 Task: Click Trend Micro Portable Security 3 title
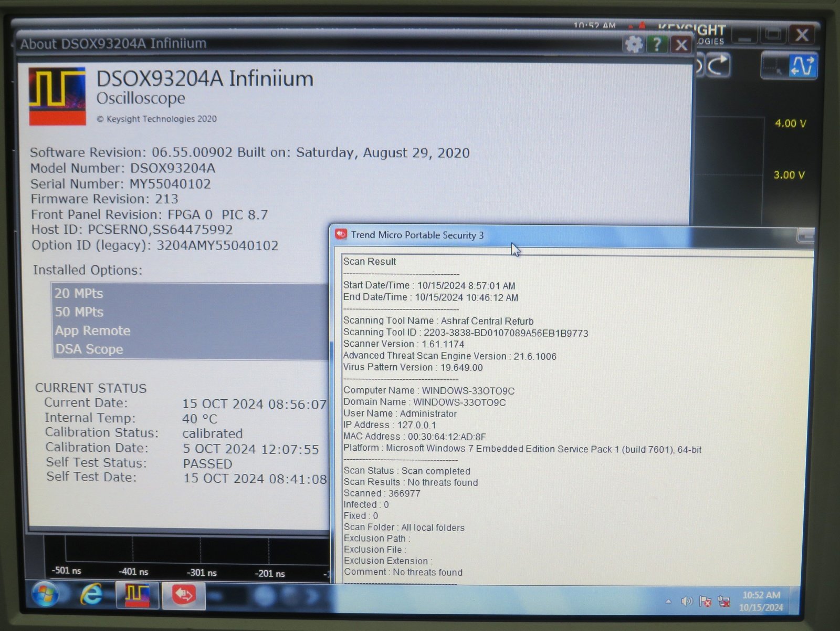[417, 235]
